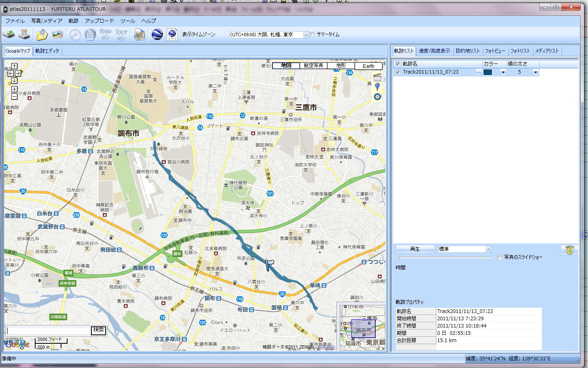
Task: Click the photo document export icon
Action: click(x=140, y=35)
